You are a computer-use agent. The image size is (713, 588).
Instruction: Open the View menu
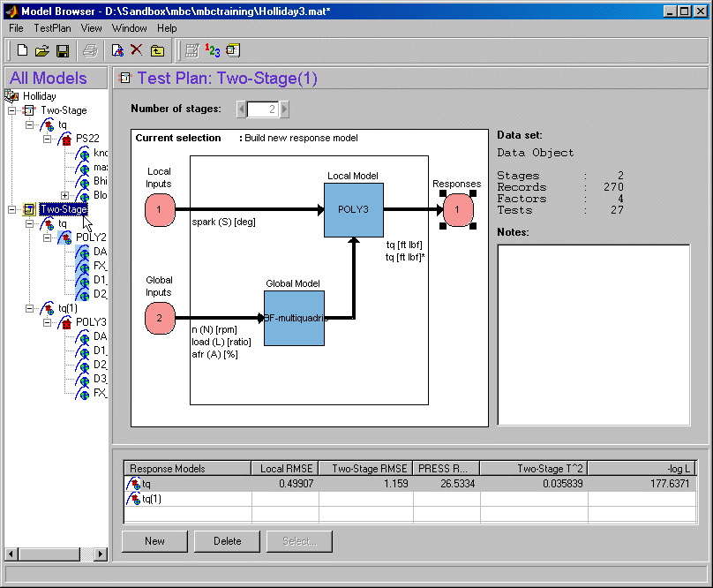click(92, 28)
